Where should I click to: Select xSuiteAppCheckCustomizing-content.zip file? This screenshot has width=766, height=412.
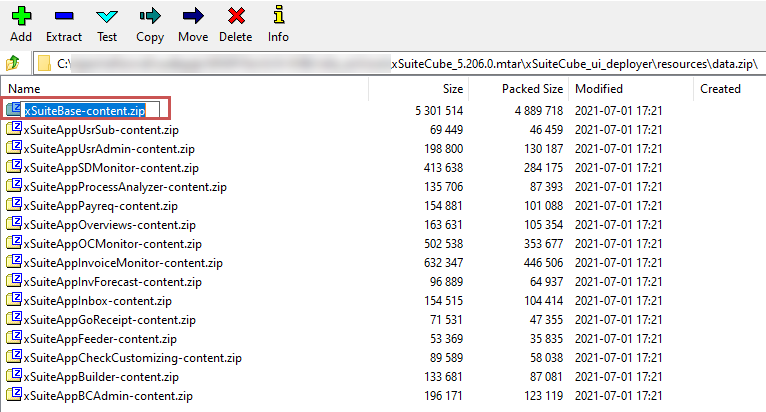click(x=132, y=358)
